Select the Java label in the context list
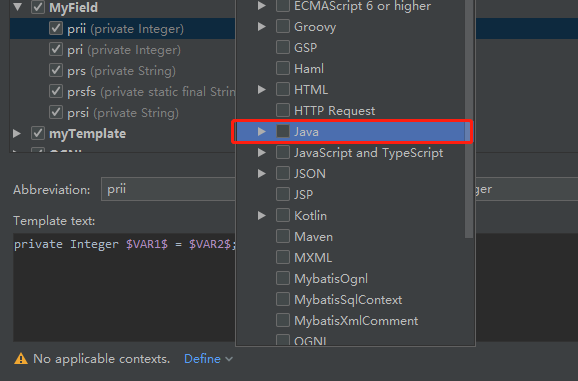This screenshot has width=578, height=381. tap(306, 132)
